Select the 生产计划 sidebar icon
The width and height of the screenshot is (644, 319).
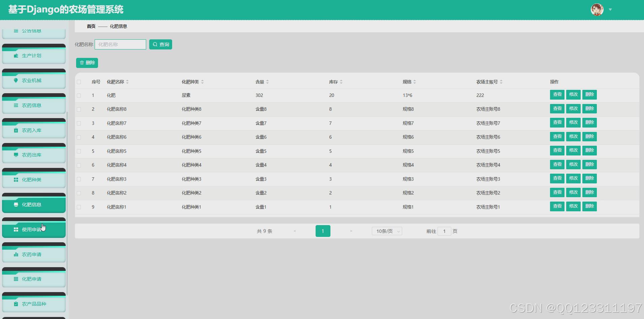pos(15,56)
